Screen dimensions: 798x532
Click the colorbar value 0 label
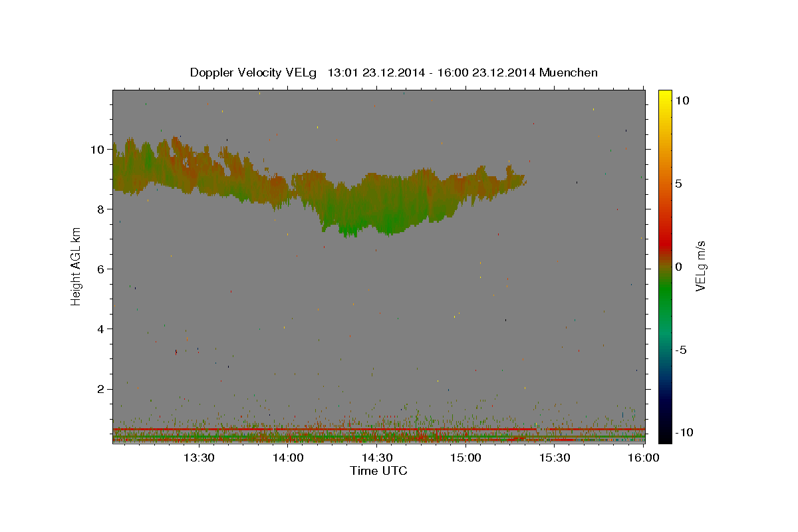678,267
